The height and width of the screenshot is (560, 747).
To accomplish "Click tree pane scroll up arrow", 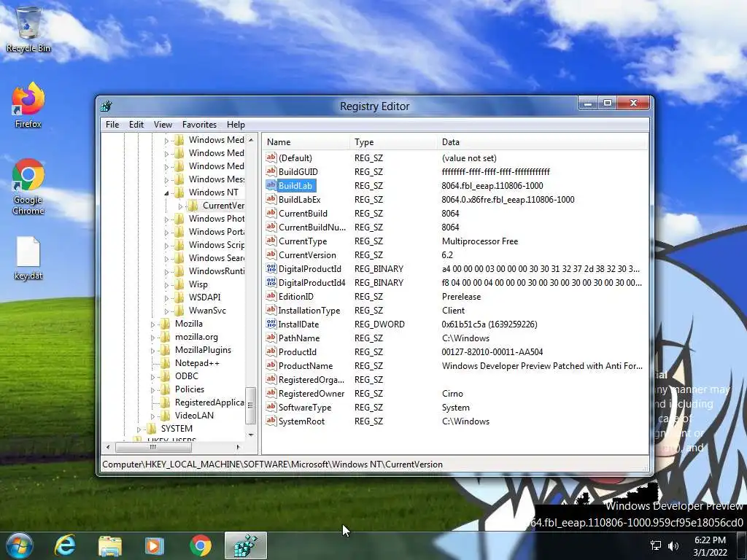I will point(251,139).
